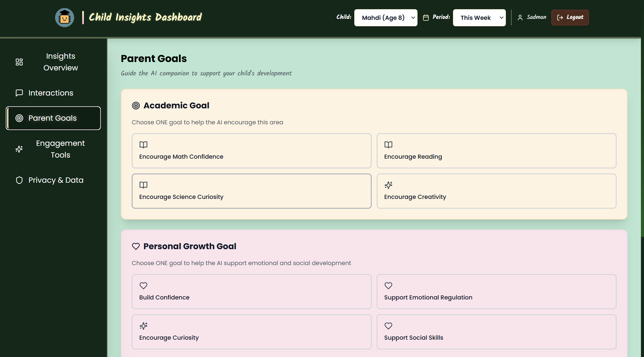
Task: Expand the Period This Week dropdown
Action: click(x=479, y=18)
